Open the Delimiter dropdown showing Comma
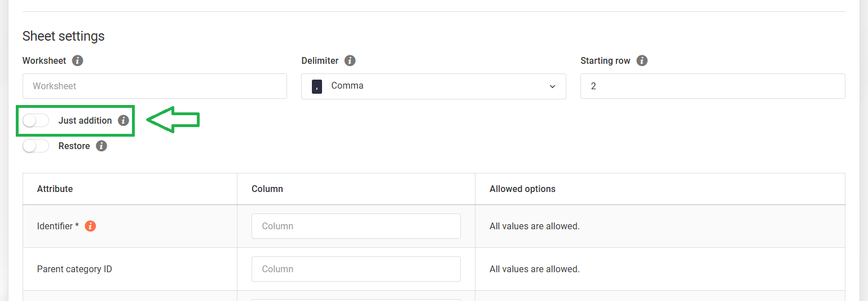The height and width of the screenshot is (301, 868). [x=433, y=86]
